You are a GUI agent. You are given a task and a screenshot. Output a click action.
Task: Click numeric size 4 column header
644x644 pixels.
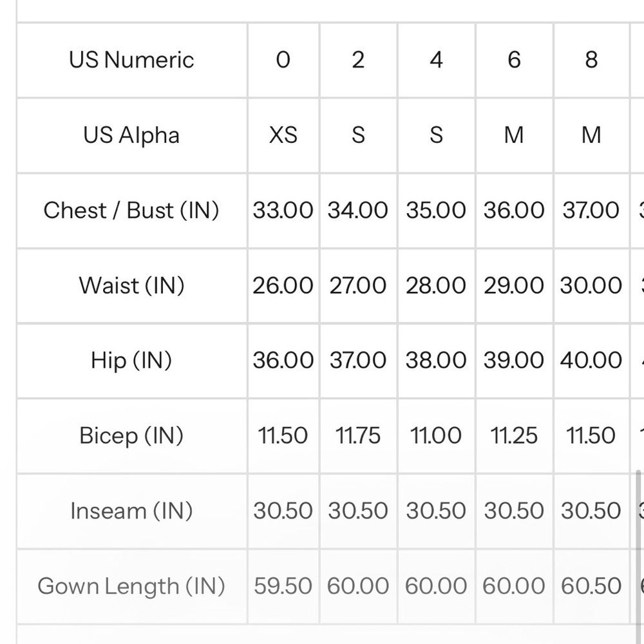point(436,60)
